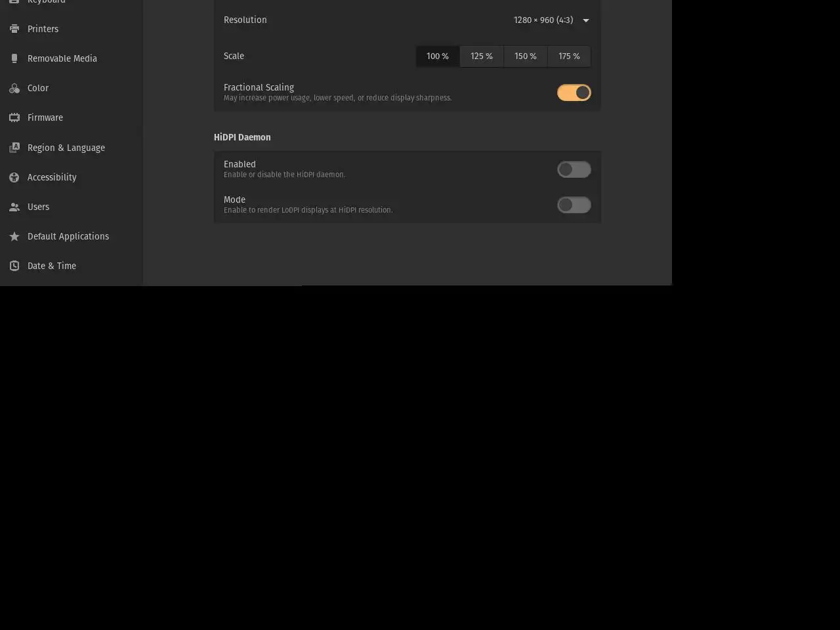The height and width of the screenshot is (630, 840).
Task: Toggle the HiDPI Mode switch
Action: [x=574, y=205]
